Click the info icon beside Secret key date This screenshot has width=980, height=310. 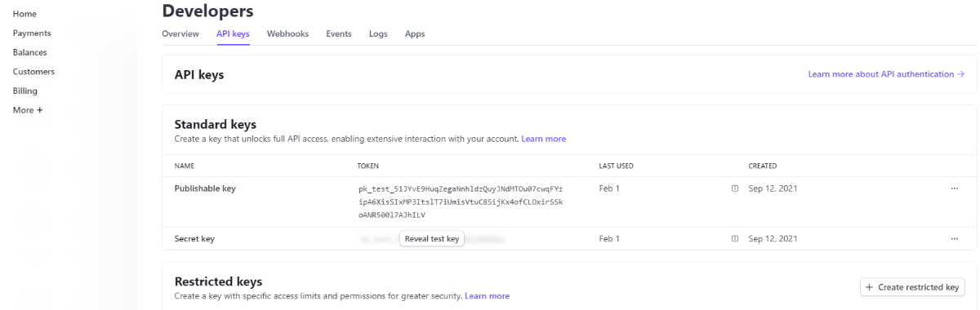click(735, 239)
